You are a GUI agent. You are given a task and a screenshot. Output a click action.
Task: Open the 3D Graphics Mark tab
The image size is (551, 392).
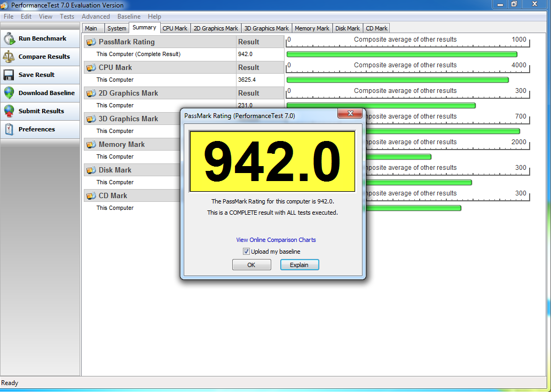point(266,28)
